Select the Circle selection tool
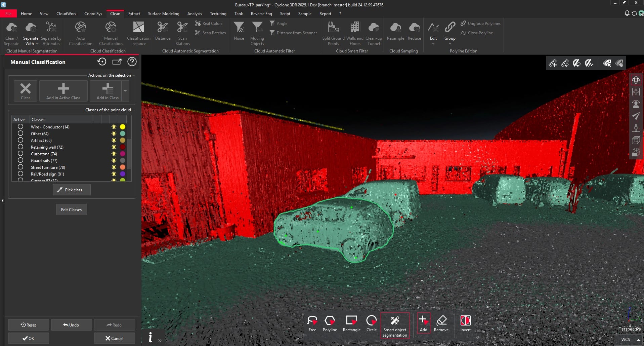 (371, 323)
